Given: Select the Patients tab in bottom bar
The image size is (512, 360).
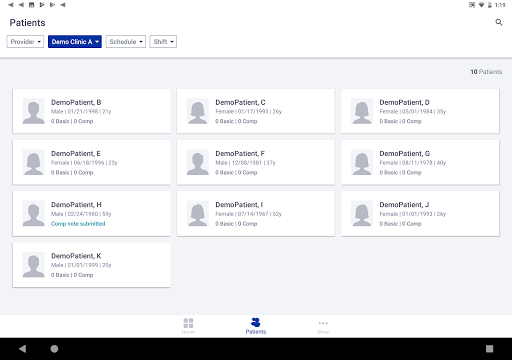Looking at the screenshot, I should (x=256, y=326).
